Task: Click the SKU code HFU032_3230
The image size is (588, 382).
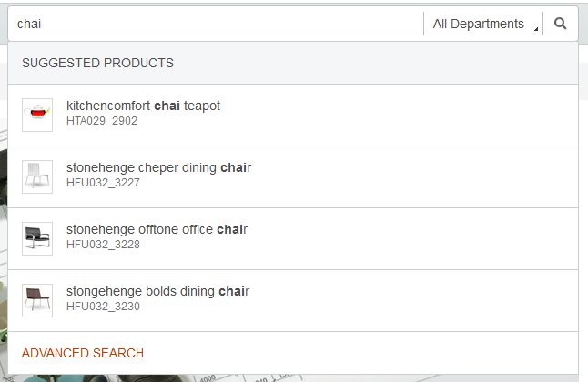Action: [x=103, y=307]
